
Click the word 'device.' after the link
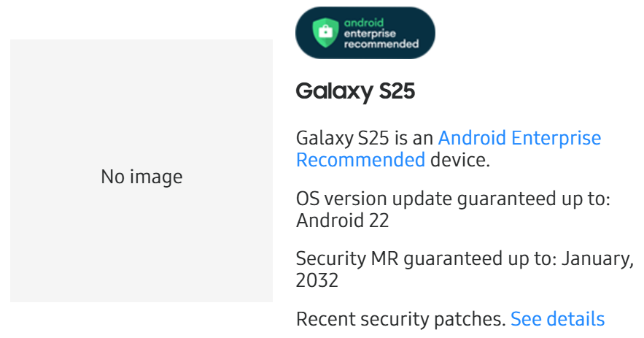pos(460,160)
